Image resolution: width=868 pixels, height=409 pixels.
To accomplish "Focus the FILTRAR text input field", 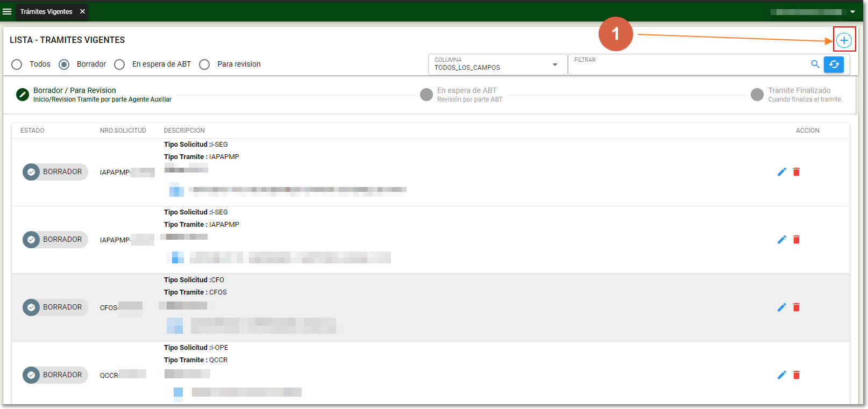I will [688, 67].
